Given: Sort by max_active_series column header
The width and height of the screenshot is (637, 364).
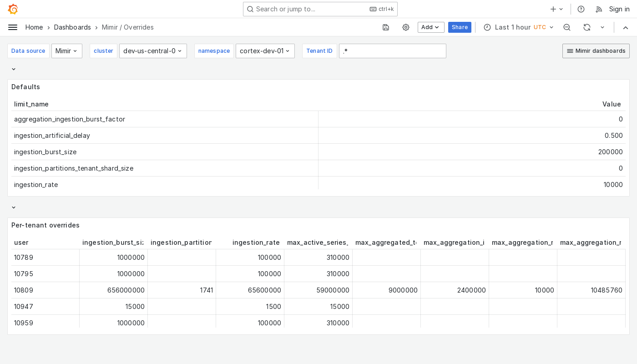Looking at the screenshot, I should click(x=318, y=243).
